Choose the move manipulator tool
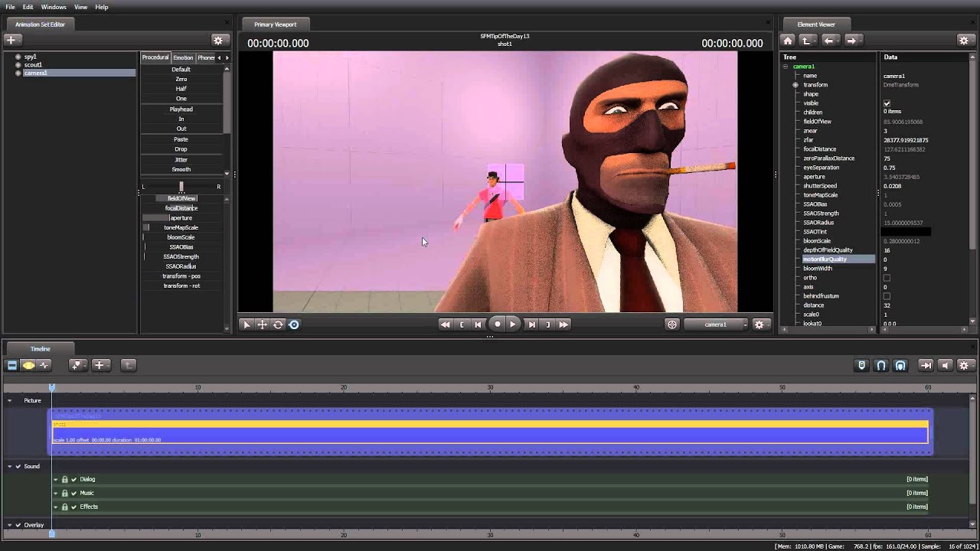The width and height of the screenshot is (980, 551). coord(262,324)
